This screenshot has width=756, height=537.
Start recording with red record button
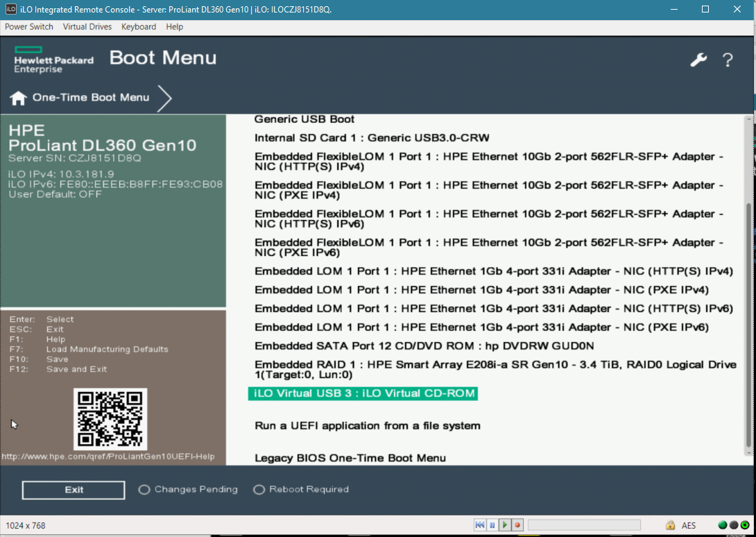[517, 525]
